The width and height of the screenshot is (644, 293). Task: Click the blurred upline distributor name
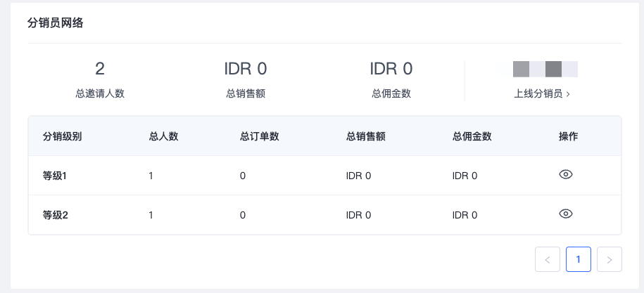[x=545, y=69]
